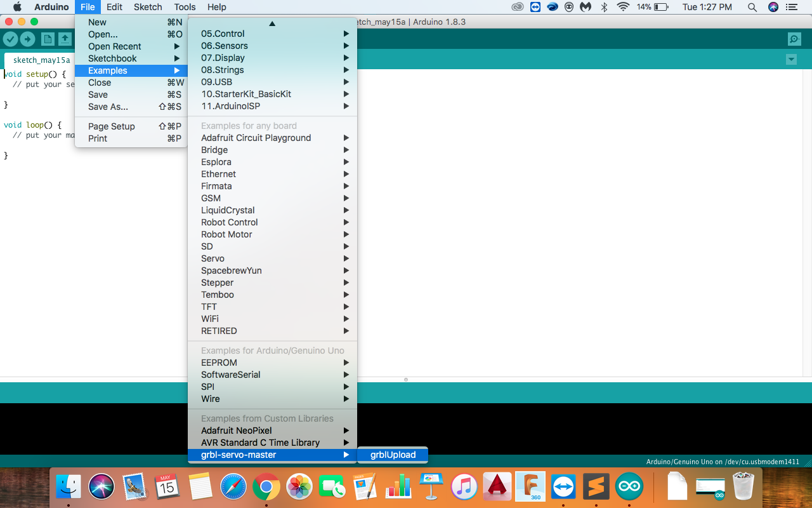Choose Close from the File menu

click(131, 83)
